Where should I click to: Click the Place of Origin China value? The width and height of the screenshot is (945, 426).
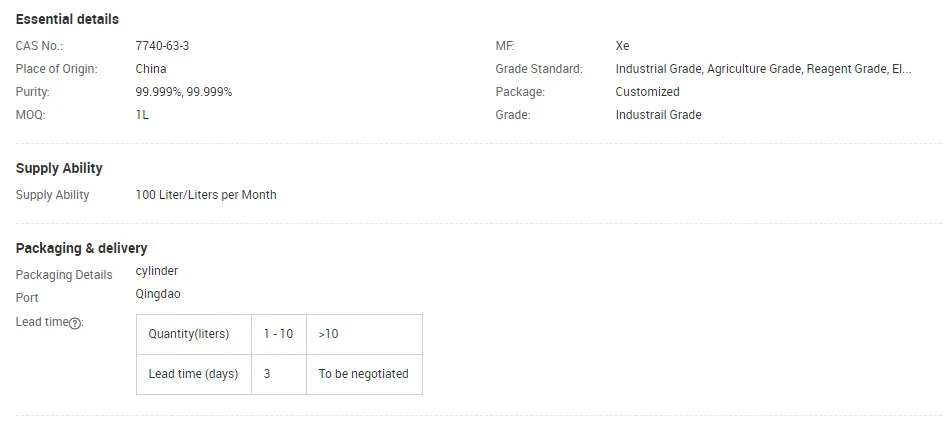tap(151, 69)
